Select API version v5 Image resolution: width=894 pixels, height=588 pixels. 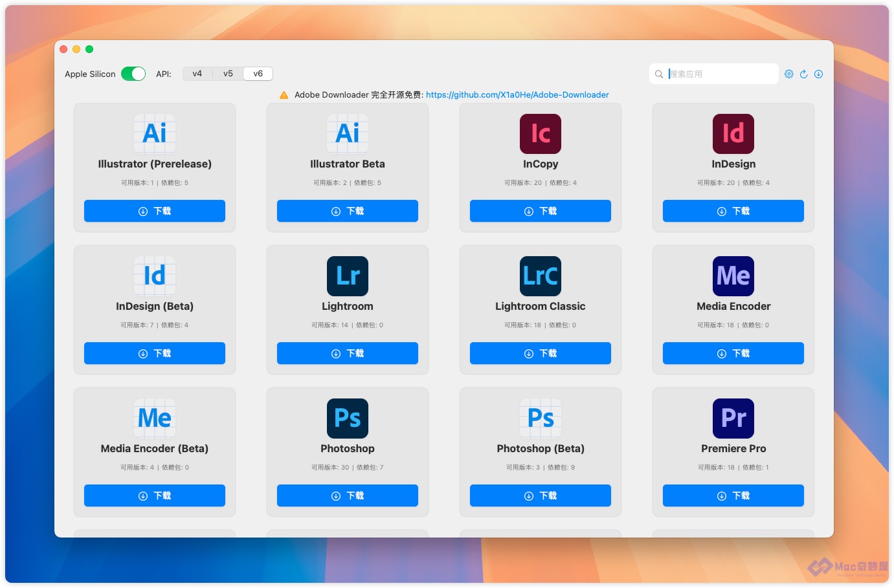228,74
